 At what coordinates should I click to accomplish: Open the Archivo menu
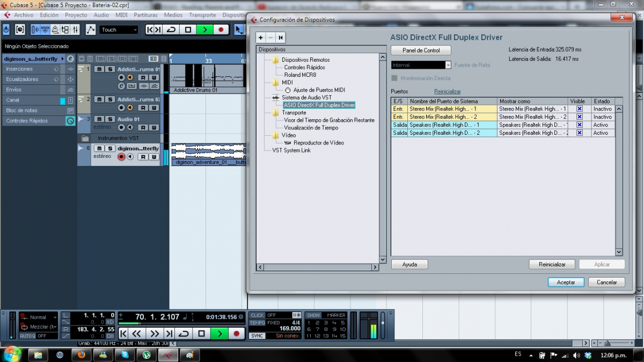click(x=24, y=15)
